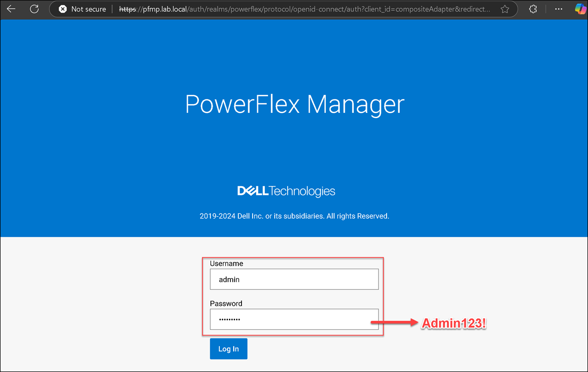588x372 pixels.
Task: Open the browser extensions puzzle icon
Action: point(533,9)
